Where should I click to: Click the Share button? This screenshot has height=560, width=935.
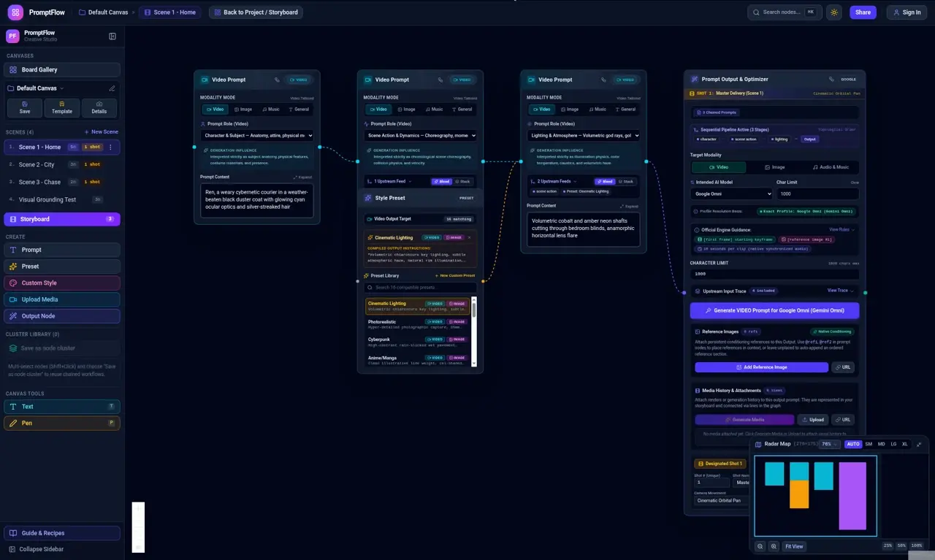pyautogui.click(x=863, y=12)
